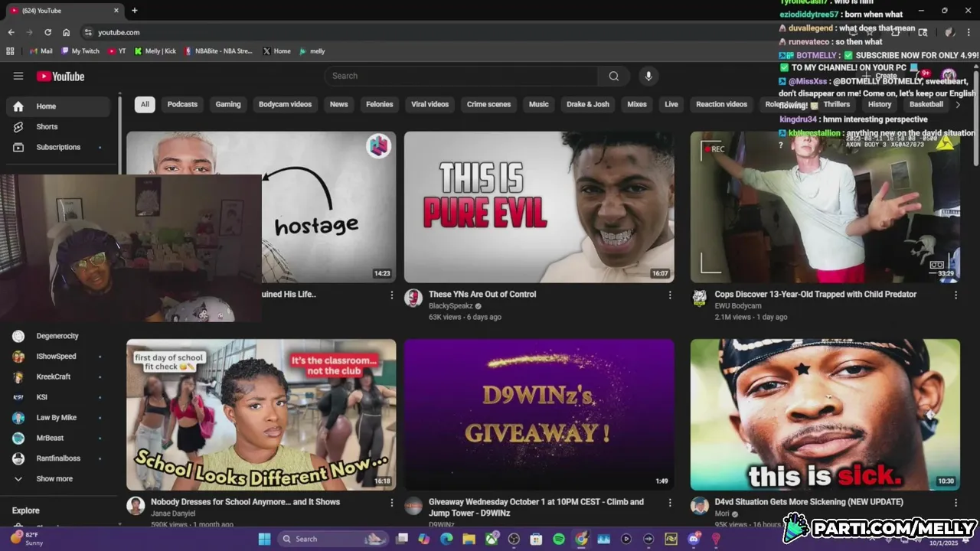The image size is (980, 551).
Task: Open IShowSpeed subscription channel
Action: pos(58,357)
